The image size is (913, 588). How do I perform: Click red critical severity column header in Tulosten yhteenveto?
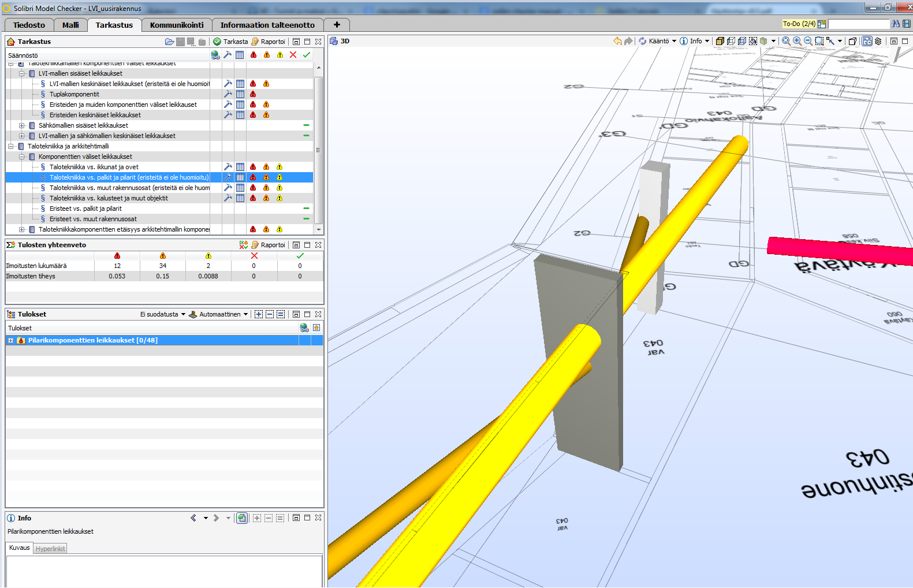click(x=117, y=255)
